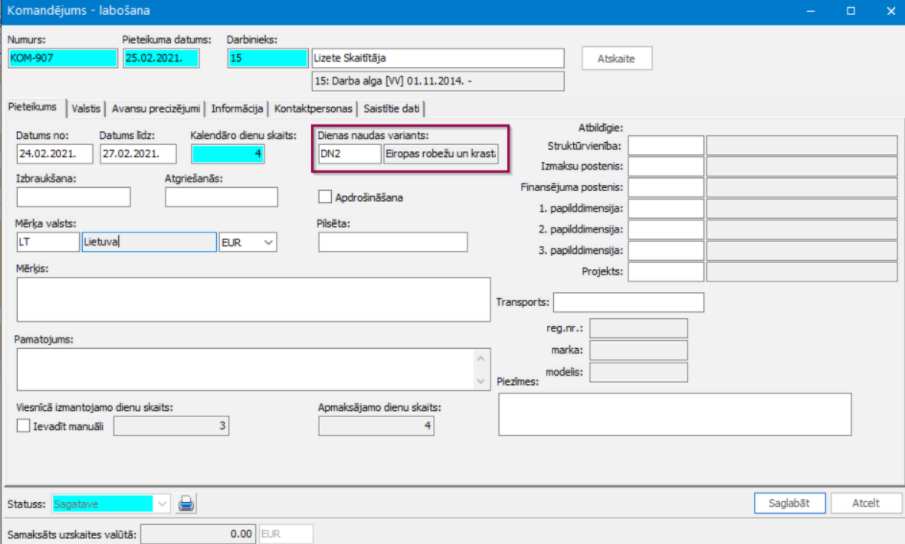
Task: Click the Mērķa valsts code field LT
Action: pyautogui.click(x=48, y=242)
